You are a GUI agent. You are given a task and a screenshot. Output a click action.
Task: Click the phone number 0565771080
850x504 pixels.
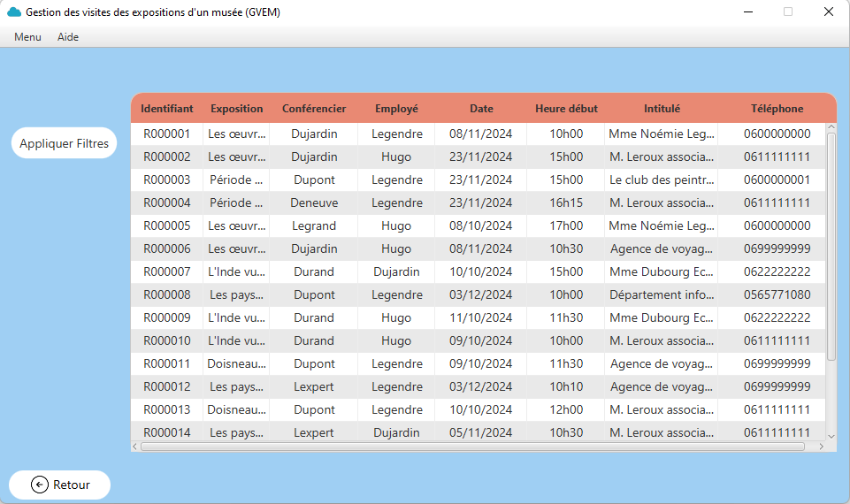[777, 294]
